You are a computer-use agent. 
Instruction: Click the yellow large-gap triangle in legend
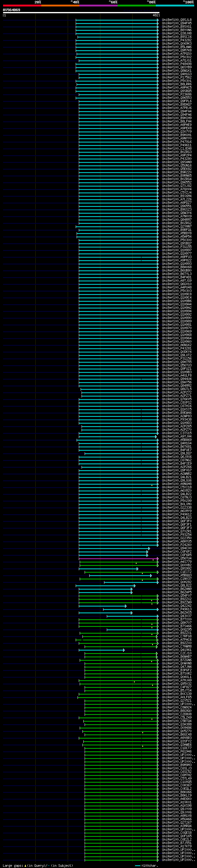pyautogui.click(x=26, y=865)
